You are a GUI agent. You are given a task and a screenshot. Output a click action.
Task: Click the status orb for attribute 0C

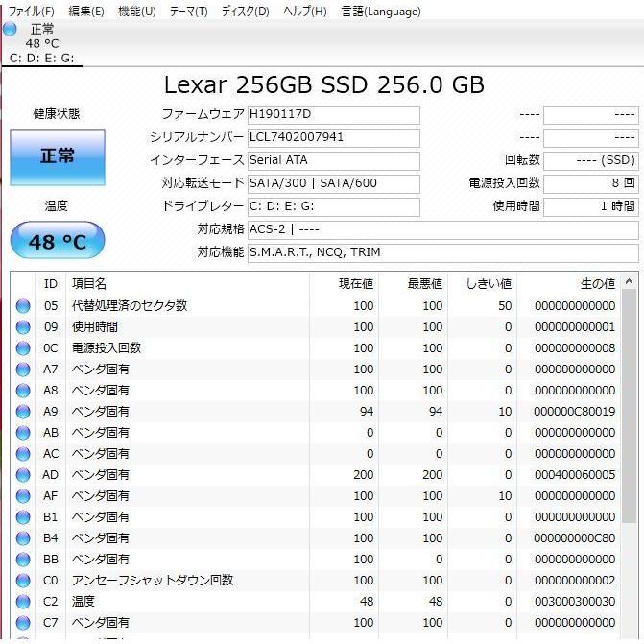click(23, 348)
